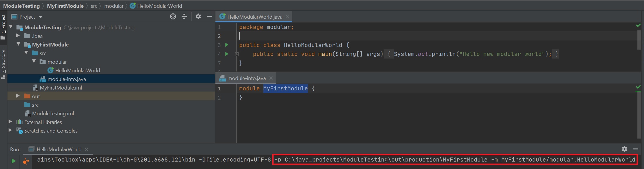644x169 pixels.
Task: Select the module-info.java editor tab
Action: coord(246,78)
